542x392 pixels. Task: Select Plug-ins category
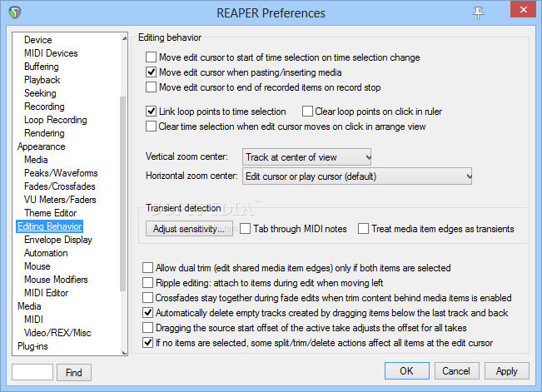(x=32, y=346)
